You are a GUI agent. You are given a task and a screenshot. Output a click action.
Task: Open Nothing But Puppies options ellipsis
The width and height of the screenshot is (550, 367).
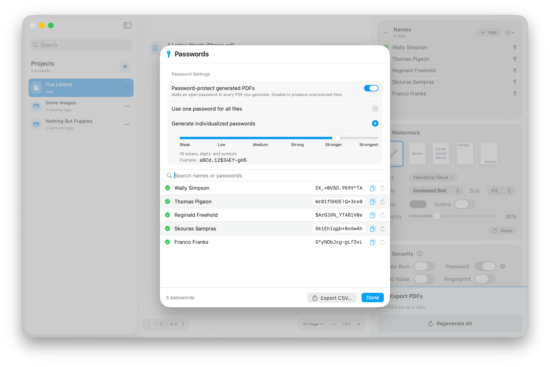click(x=127, y=124)
